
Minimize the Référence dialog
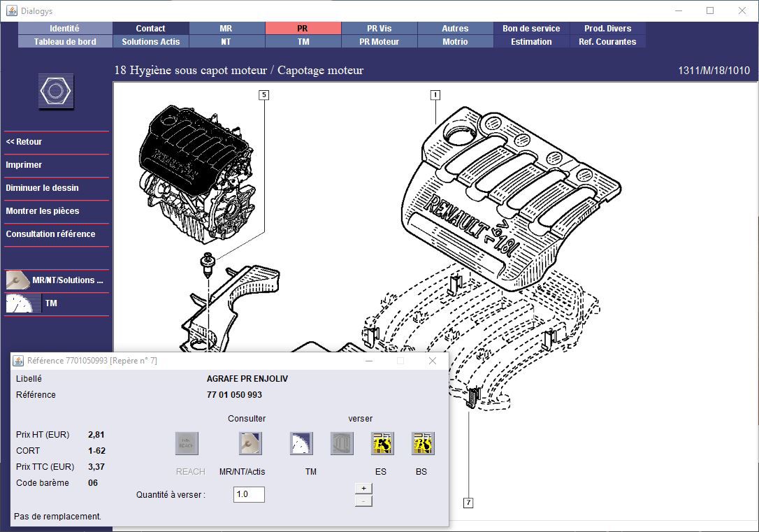coord(369,361)
